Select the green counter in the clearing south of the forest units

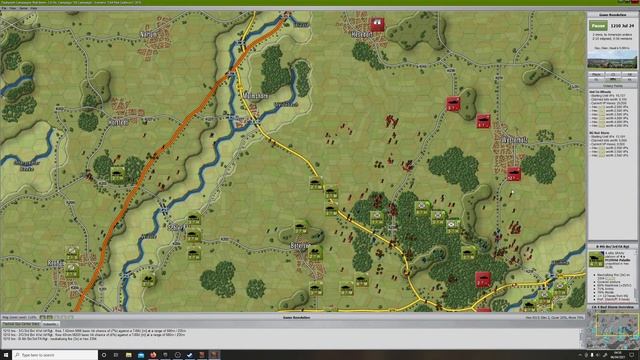[468, 253]
